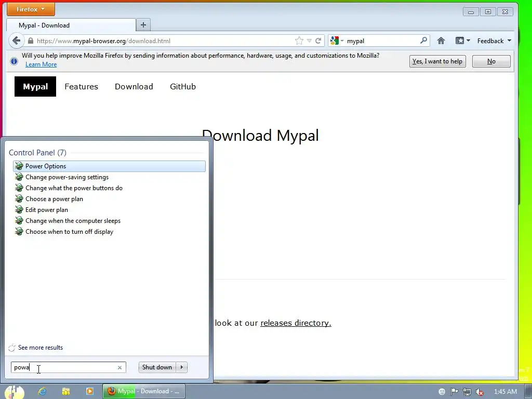Click See more results
Image resolution: width=532 pixels, height=399 pixels.
click(x=41, y=348)
